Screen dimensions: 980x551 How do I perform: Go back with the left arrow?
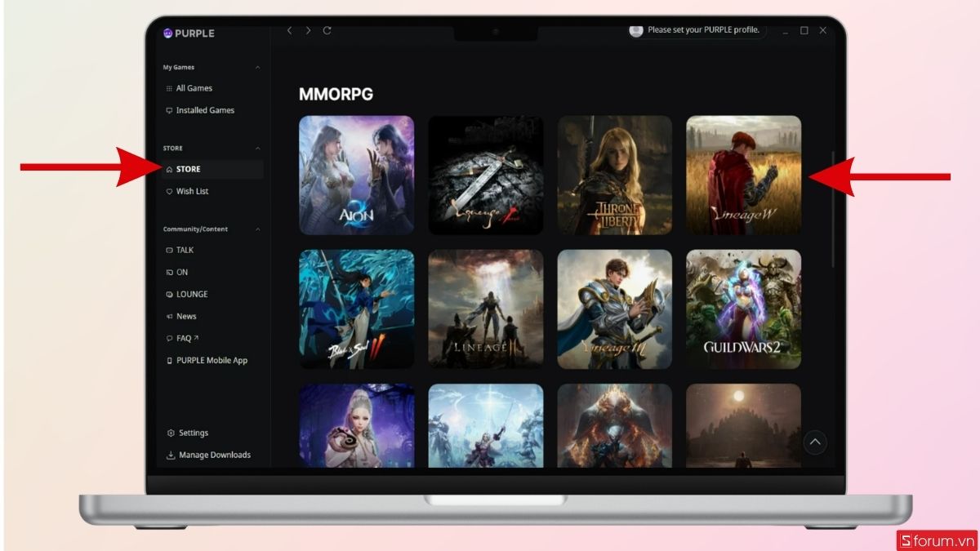(289, 30)
